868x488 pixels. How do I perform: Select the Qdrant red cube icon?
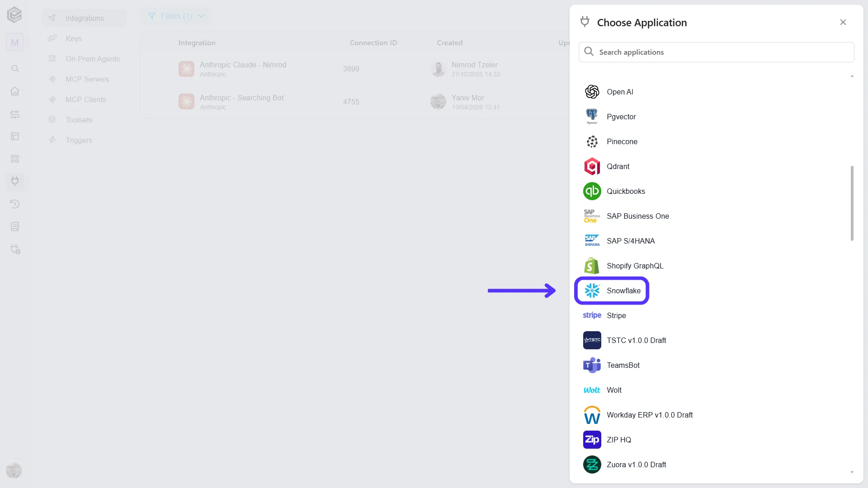coord(592,166)
